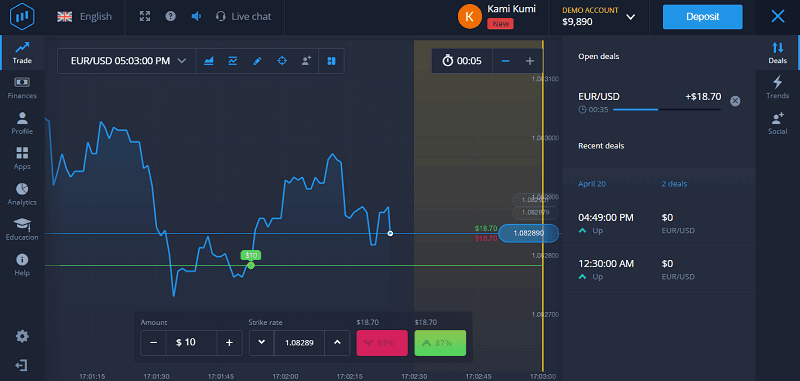Screen dimensions: 800x381
Task: Open the Education sidebar tab
Action: [x=22, y=230]
